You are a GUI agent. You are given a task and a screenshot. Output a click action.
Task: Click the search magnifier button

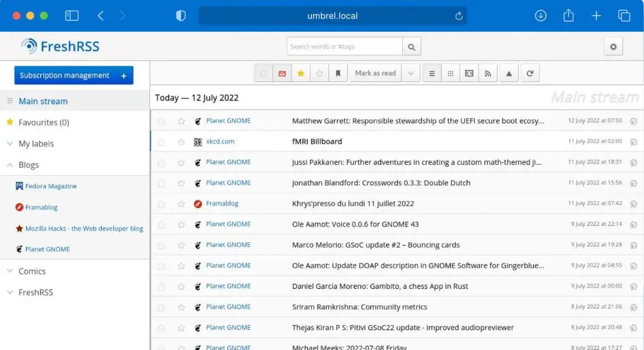(x=412, y=46)
